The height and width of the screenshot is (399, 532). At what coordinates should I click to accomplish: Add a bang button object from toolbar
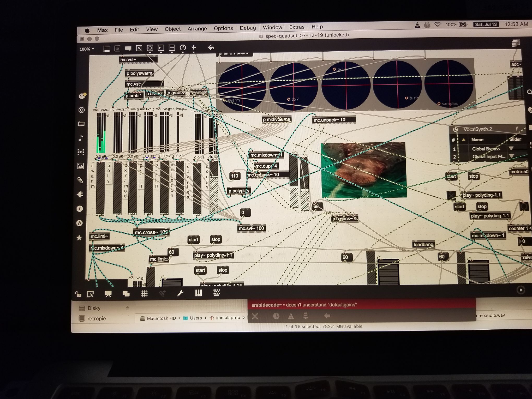[150, 48]
